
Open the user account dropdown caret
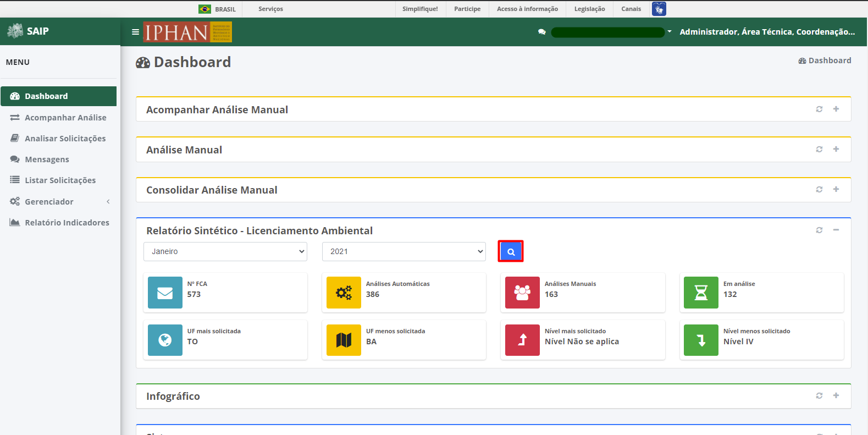[x=670, y=32]
